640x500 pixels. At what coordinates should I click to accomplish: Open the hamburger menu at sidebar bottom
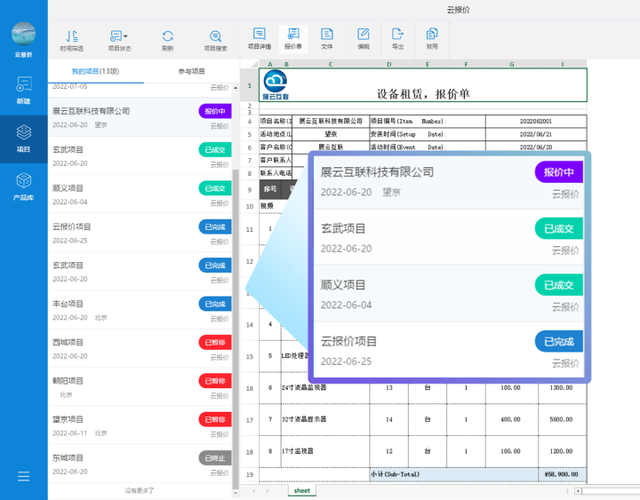(x=24, y=476)
